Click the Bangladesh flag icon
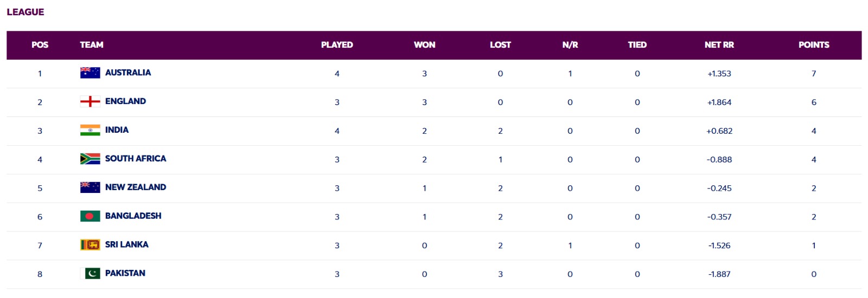Image resolution: width=868 pixels, height=298 pixels. (x=90, y=216)
